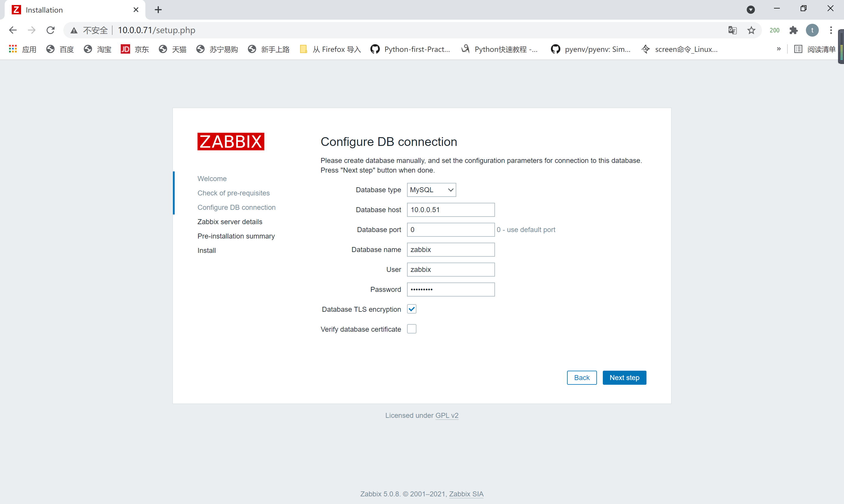Click the not-secure warning icon
Image resolution: width=844 pixels, height=504 pixels.
[x=74, y=30]
